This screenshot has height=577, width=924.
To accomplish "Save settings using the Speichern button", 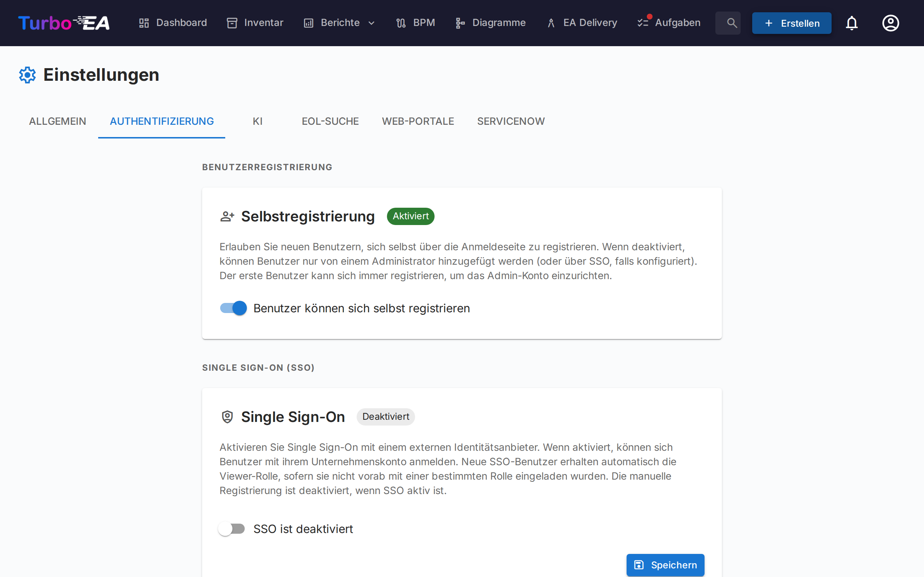I will (x=665, y=565).
